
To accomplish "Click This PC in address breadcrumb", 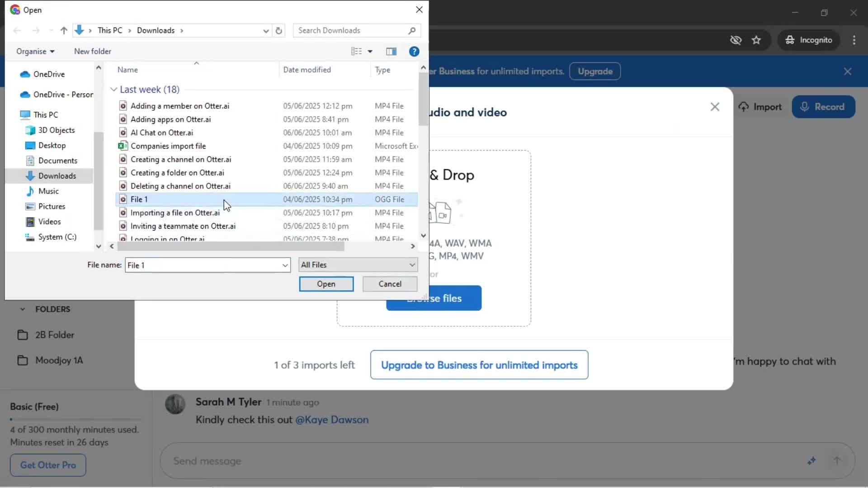I will click(x=110, y=30).
